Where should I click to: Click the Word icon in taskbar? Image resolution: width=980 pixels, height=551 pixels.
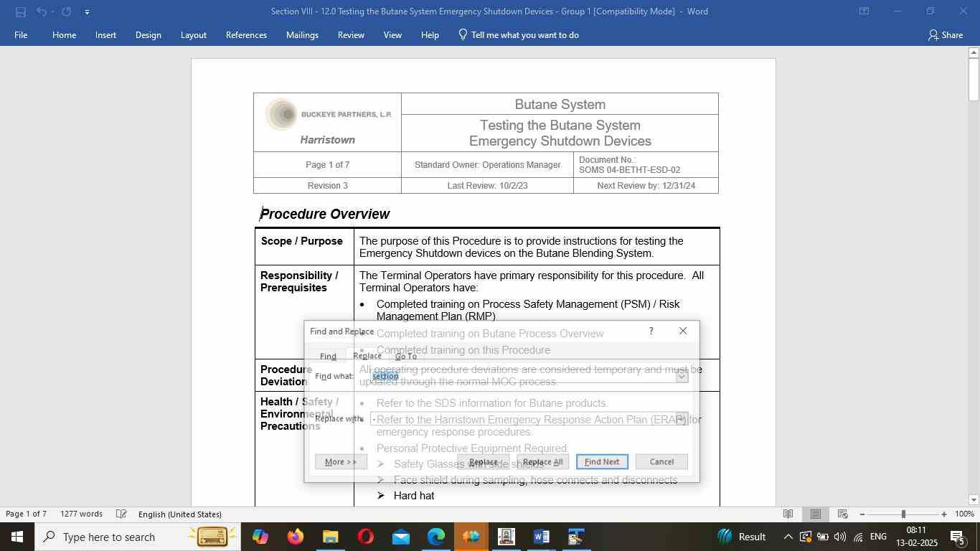pos(542,537)
